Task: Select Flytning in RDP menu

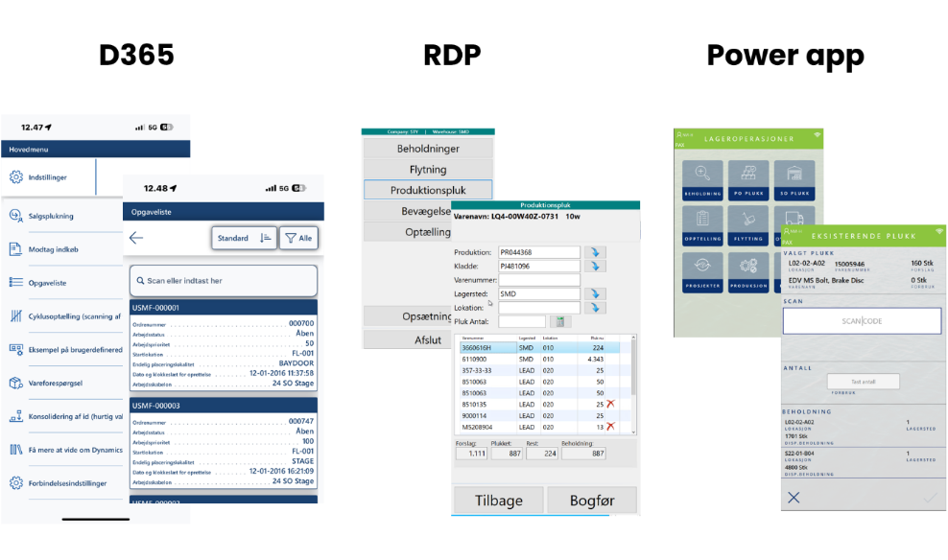Action: (x=428, y=169)
